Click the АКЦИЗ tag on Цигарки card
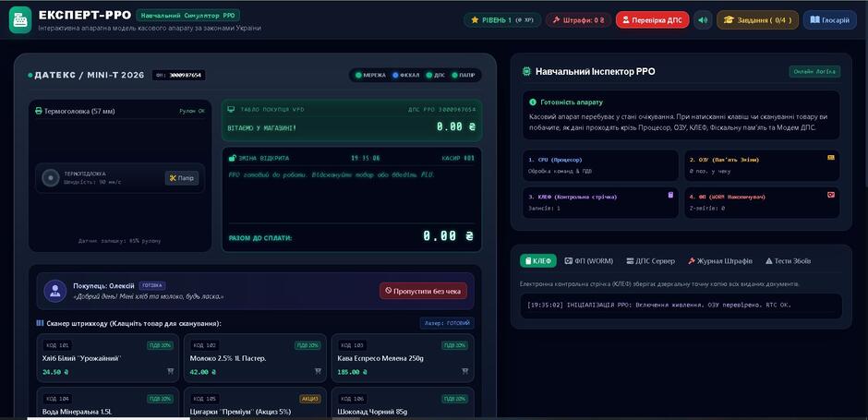Viewport: 868px width, 420px height. pyautogui.click(x=310, y=399)
